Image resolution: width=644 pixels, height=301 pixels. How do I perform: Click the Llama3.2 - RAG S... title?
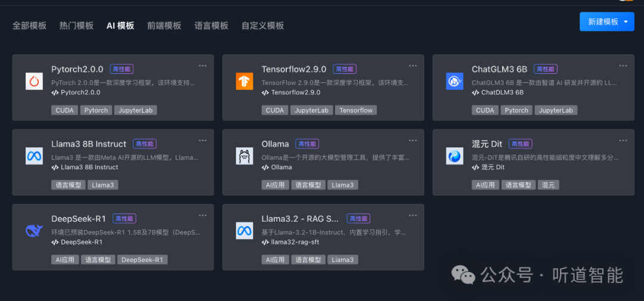point(301,219)
